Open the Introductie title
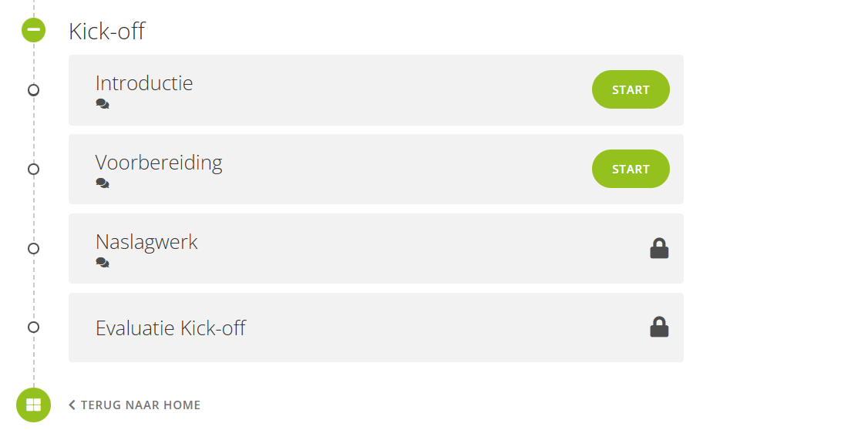Screen dimensions: 868x430 click(144, 83)
